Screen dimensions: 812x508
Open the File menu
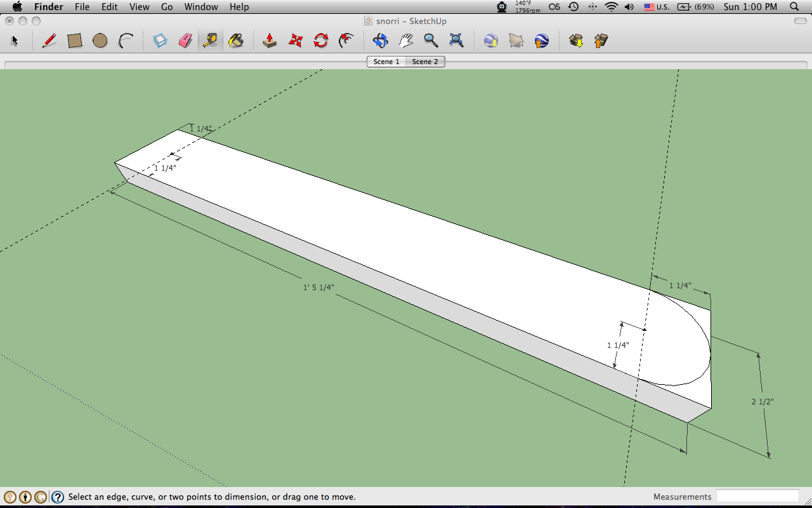(82, 7)
